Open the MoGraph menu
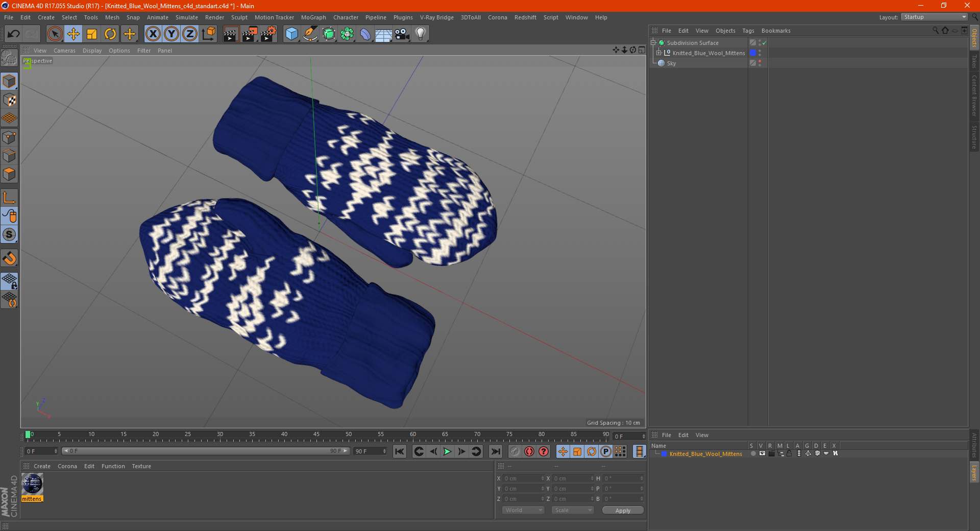The height and width of the screenshot is (531, 980). (313, 17)
